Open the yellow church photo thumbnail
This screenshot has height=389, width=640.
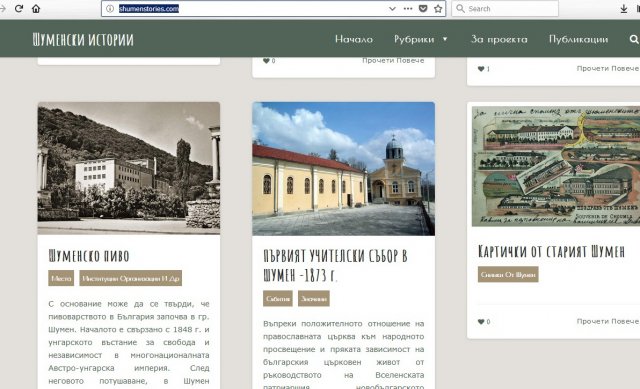[343, 169]
